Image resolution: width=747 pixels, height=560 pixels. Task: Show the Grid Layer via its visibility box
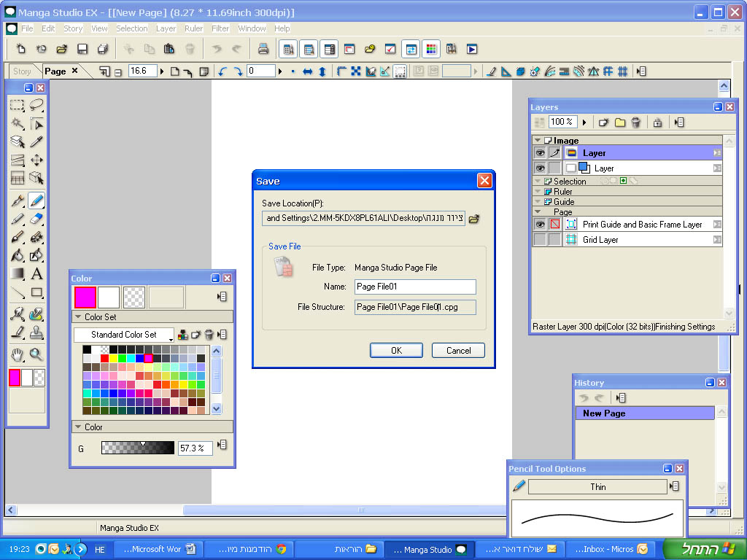pyautogui.click(x=540, y=239)
